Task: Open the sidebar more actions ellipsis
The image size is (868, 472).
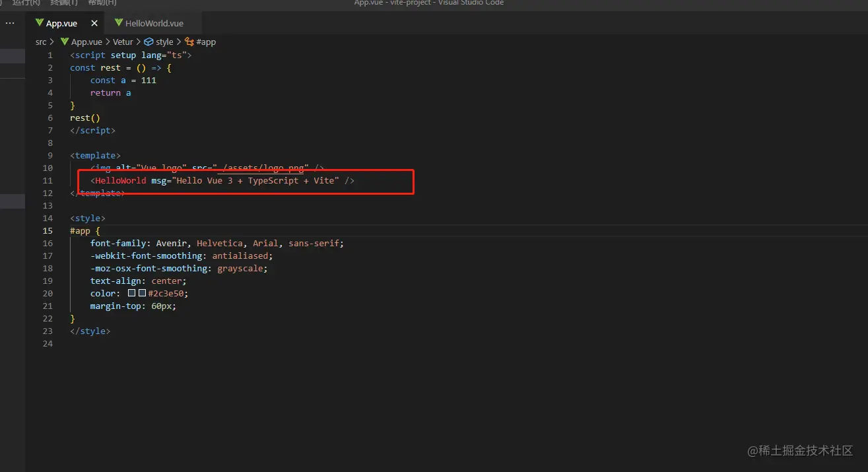Action: point(9,23)
